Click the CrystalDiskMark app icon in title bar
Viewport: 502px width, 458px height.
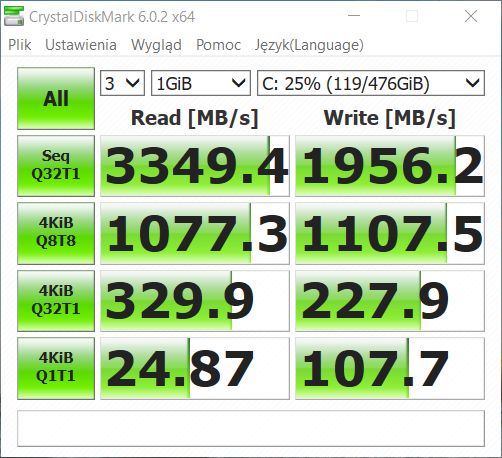(14, 16)
